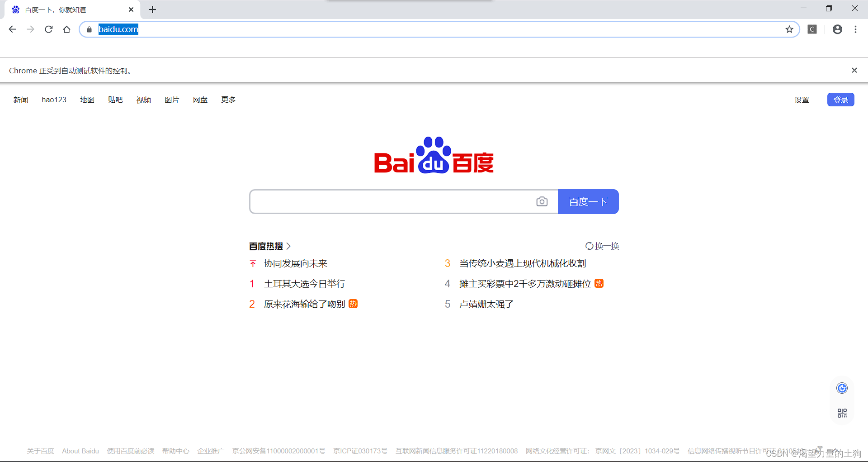Open hot search 当传统小麦遇上现代机械化收割

point(523,263)
